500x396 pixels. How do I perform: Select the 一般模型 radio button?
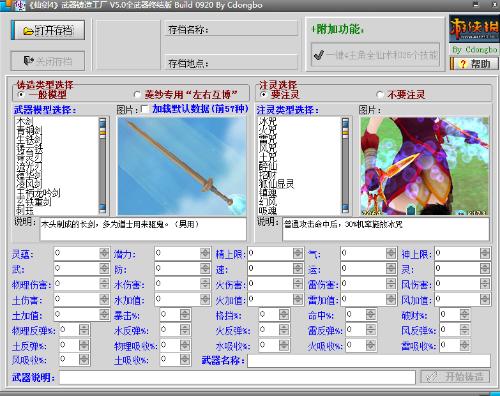pos(21,95)
